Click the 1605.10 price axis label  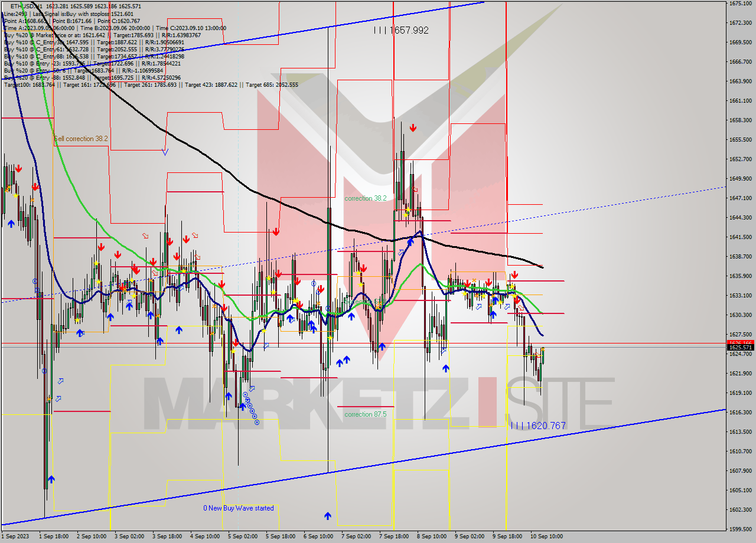point(740,490)
